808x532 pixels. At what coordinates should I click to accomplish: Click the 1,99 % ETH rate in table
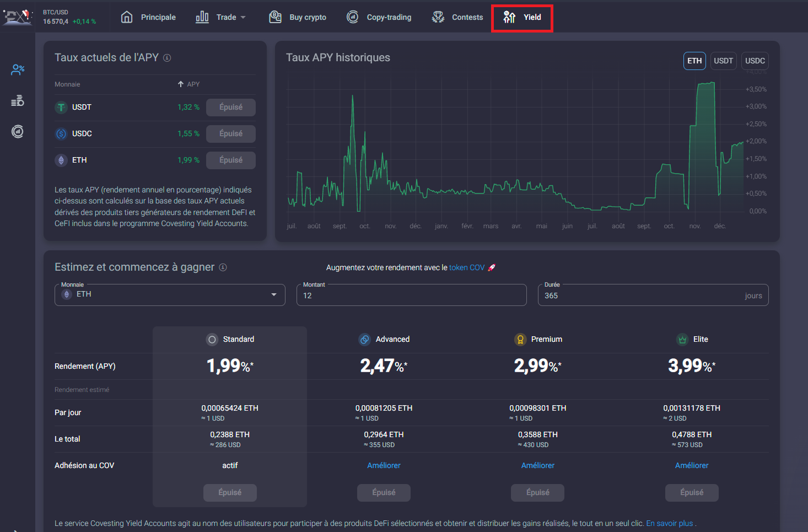click(x=188, y=160)
